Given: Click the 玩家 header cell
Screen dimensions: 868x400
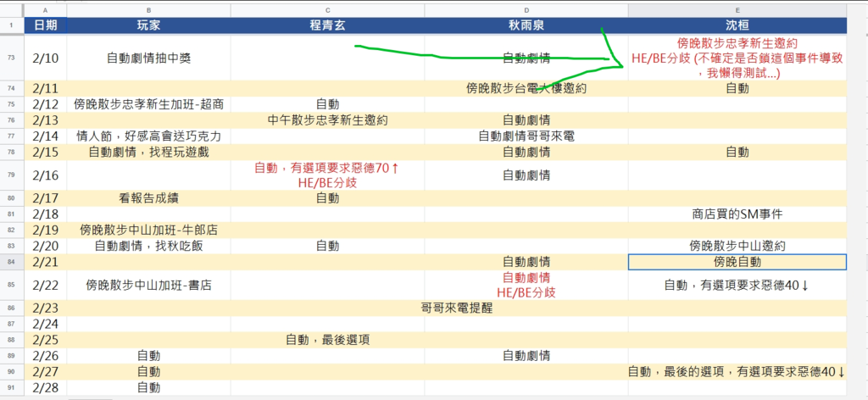Looking at the screenshot, I should click(x=149, y=25).
